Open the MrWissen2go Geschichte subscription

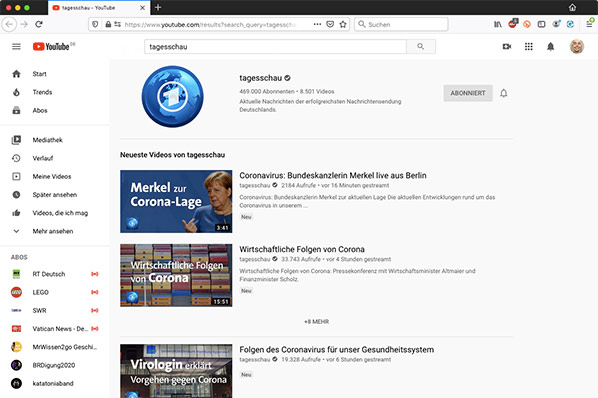pyautogui.click(x=55, y=347)
